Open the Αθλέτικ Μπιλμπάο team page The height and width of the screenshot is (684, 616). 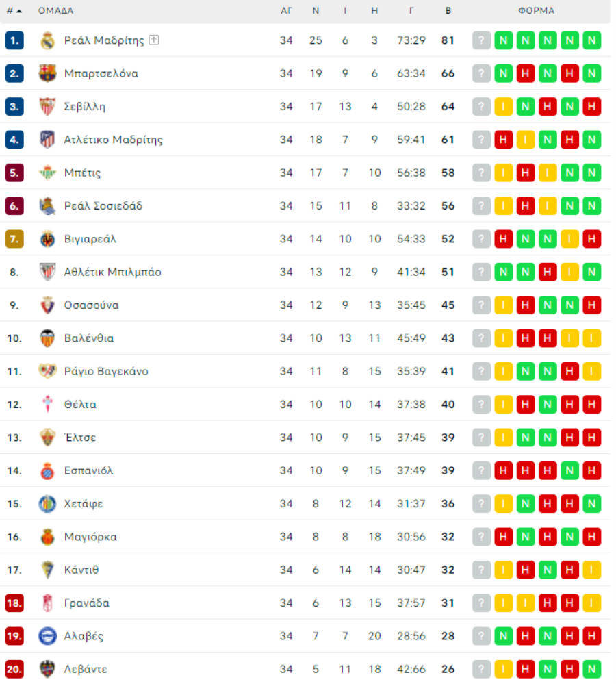pyautogui.click(x=112, y=273)
